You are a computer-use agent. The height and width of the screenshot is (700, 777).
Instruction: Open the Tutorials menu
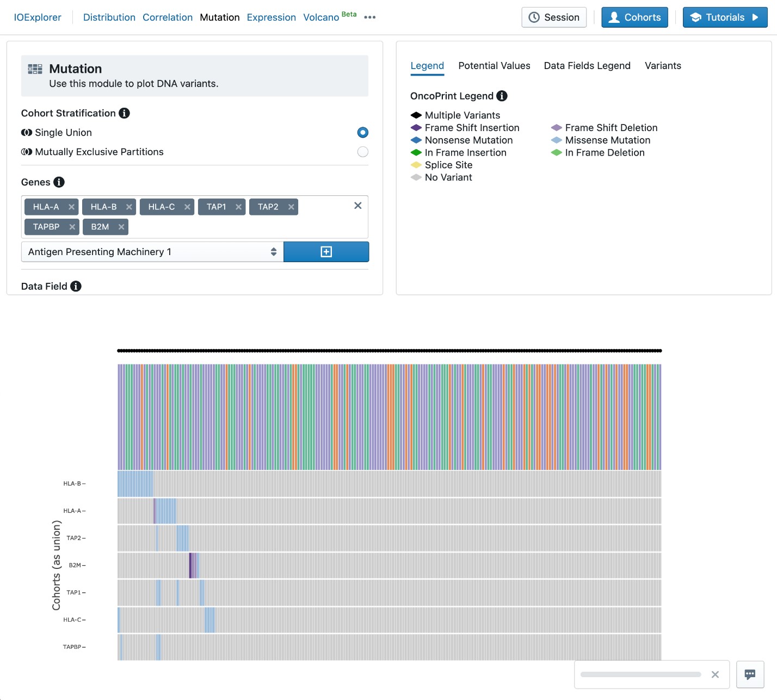(725, 17)
